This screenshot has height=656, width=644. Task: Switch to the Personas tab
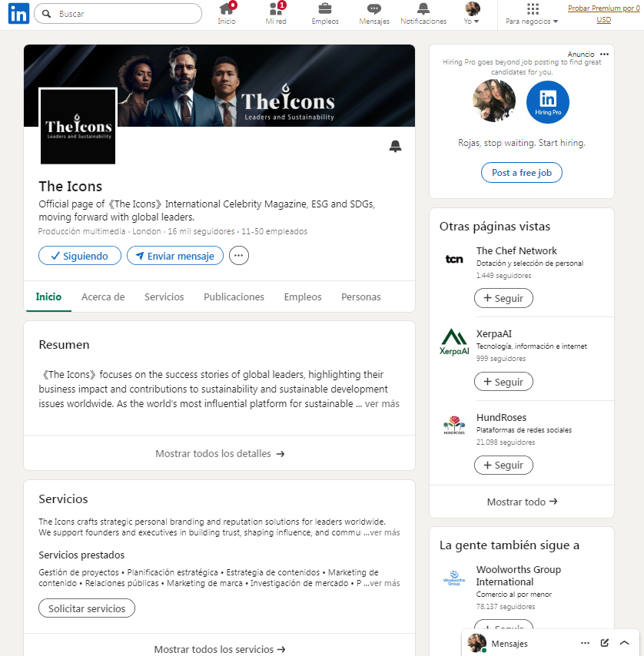coord(360,297)
